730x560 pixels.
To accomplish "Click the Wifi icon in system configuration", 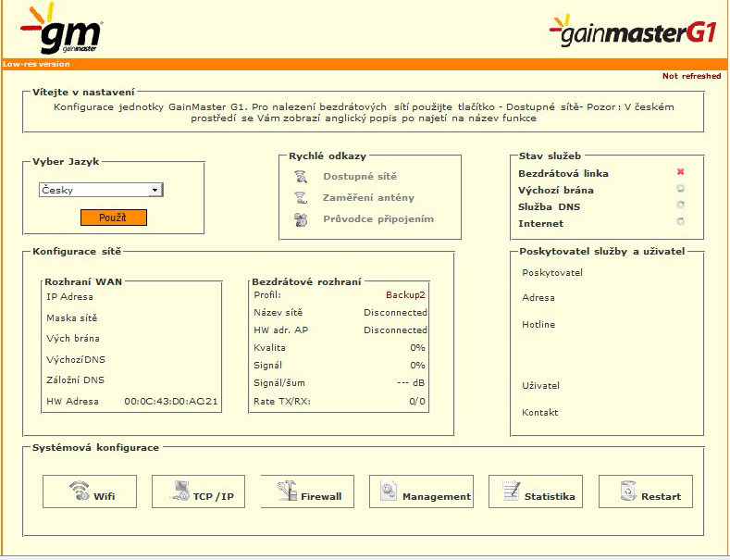I will (x=80, y=492).
